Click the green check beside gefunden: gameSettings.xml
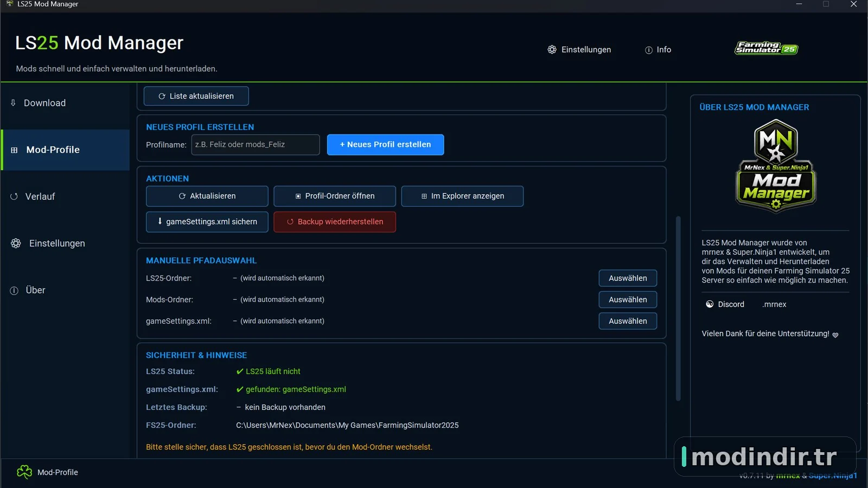 pyautogui.click(x=240, y=389)
